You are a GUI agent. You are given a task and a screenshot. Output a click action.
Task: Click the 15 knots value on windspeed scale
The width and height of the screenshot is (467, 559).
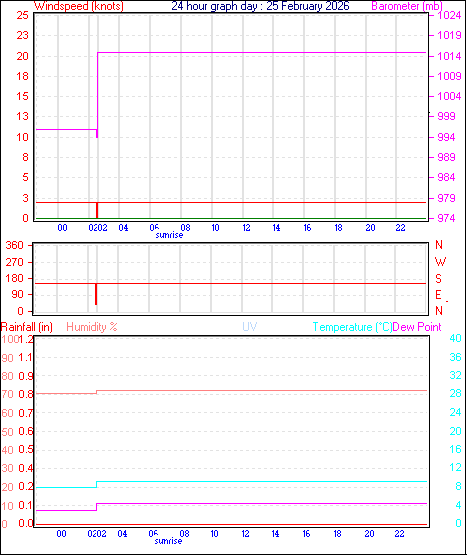(x=22, y=96)
